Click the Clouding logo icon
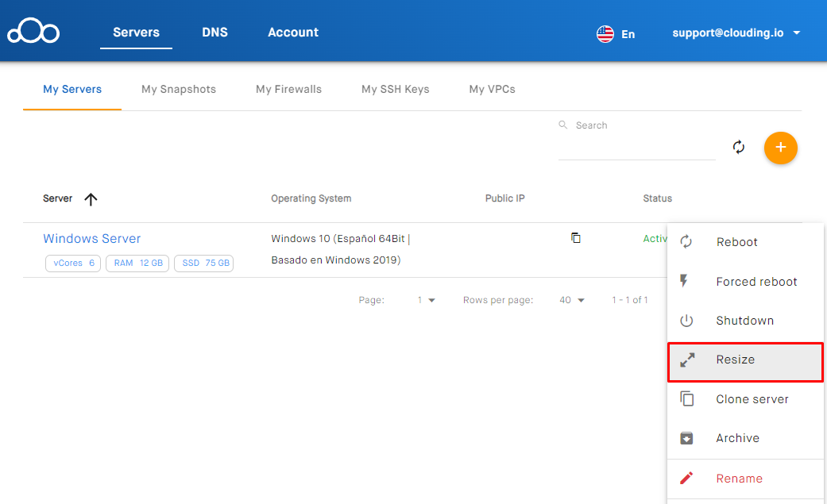The width and height of the screenshot is (827, 504). [x=33, y=33]
